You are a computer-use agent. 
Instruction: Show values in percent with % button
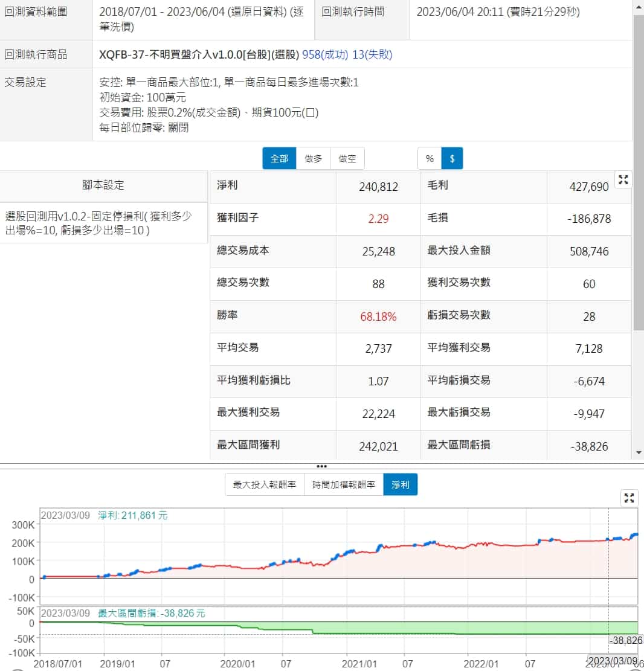[x=430, y=158]
